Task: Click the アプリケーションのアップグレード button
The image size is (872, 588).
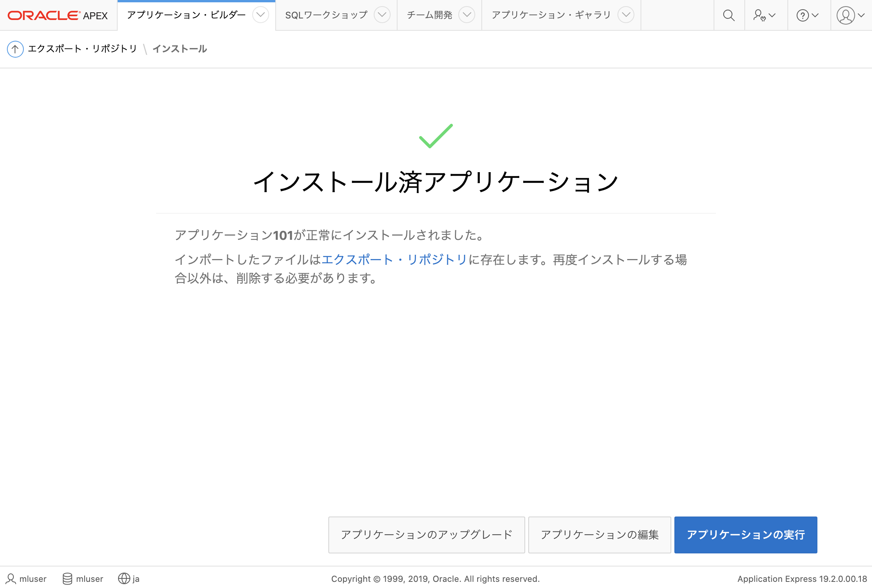Action: [426, 535]
